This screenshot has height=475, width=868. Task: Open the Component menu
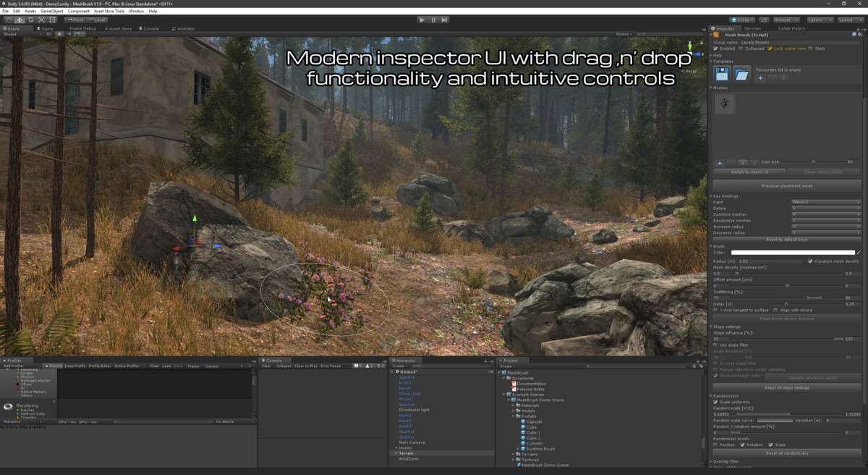[78, 12]
